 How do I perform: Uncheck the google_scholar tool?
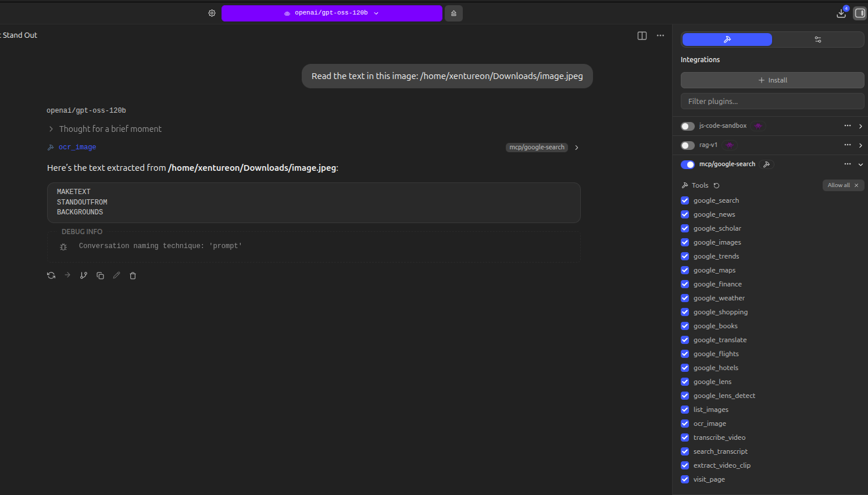click(685, 228)
